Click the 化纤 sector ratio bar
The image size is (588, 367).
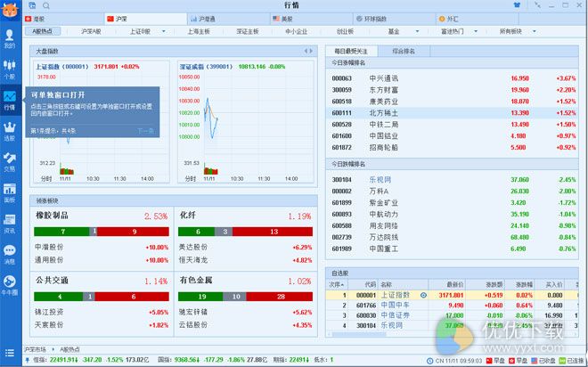coord(245,232)
